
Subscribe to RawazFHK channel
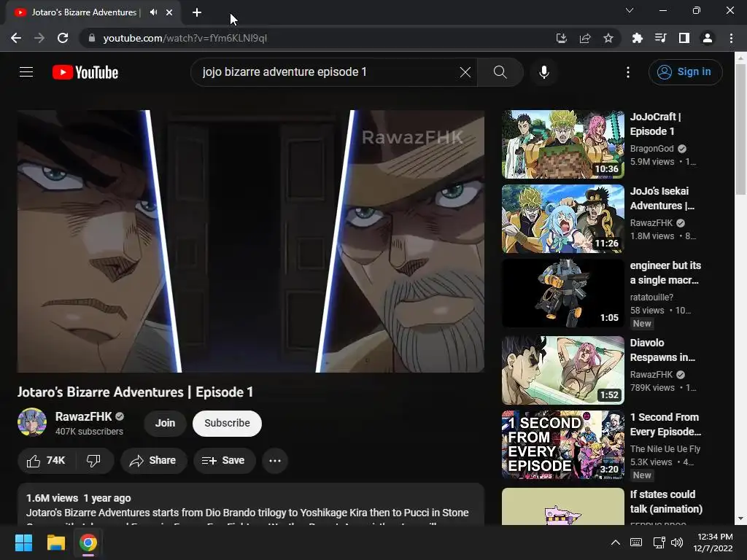228,423
